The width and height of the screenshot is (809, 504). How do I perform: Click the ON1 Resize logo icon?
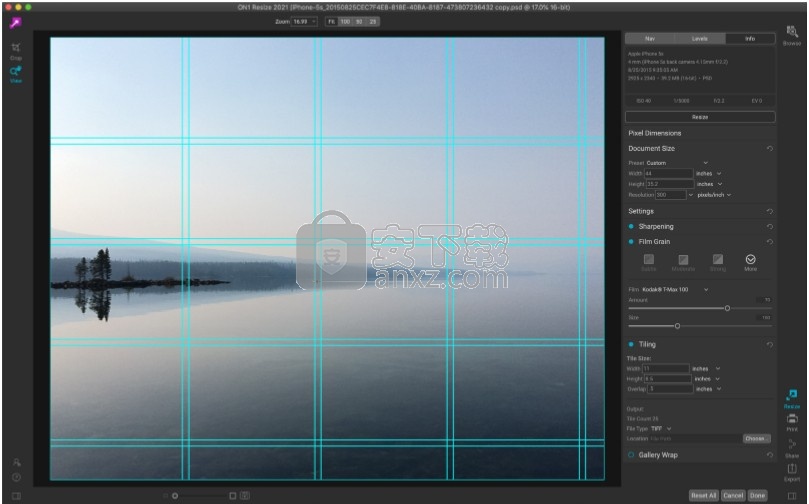point(15,23)
